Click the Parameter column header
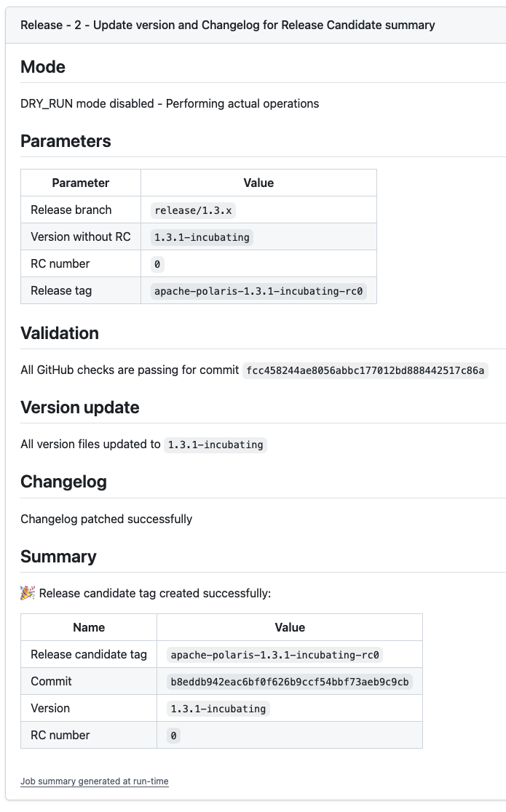 tap(81, 183)
